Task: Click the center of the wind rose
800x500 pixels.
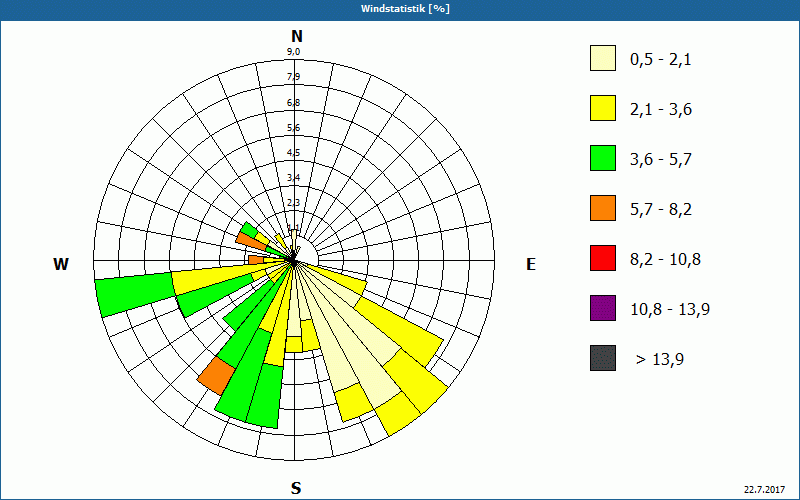Action: point(294,261)
